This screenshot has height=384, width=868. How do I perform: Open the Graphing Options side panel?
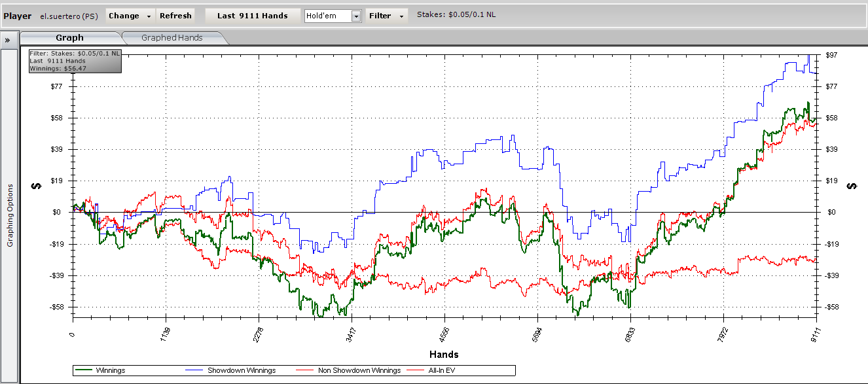(x=10, y=215)
